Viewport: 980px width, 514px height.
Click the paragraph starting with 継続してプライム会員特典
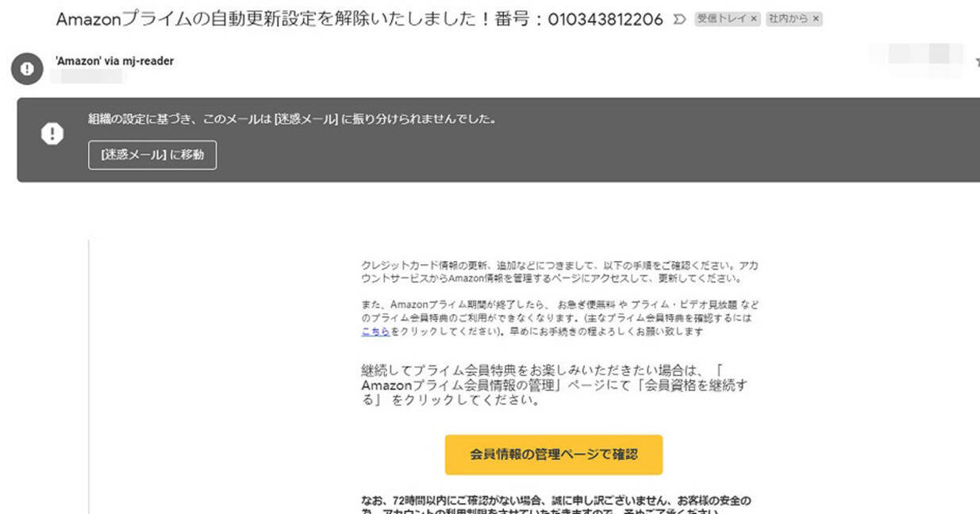[x=554, y=385]
